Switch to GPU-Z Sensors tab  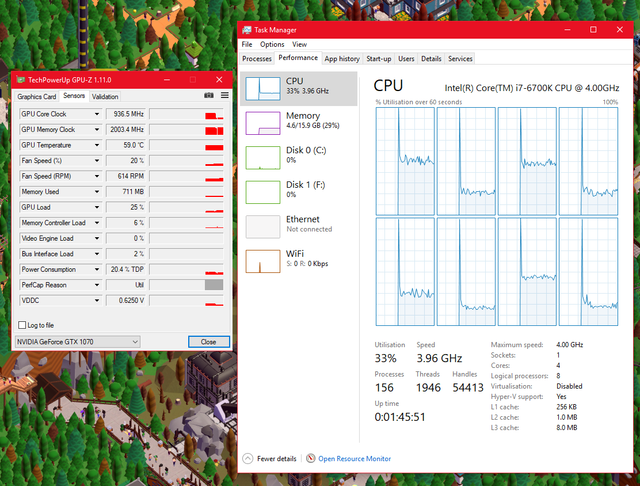[x=74, y=95]
